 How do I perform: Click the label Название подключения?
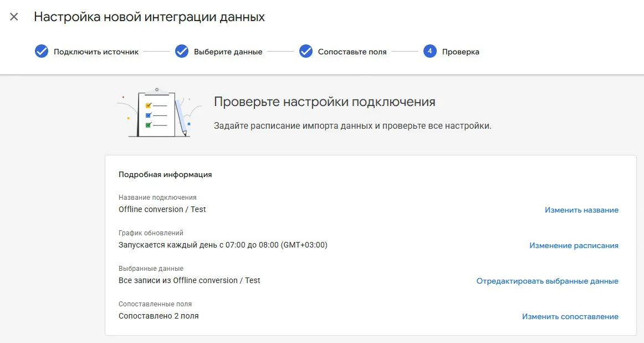(x=158, y=198)
